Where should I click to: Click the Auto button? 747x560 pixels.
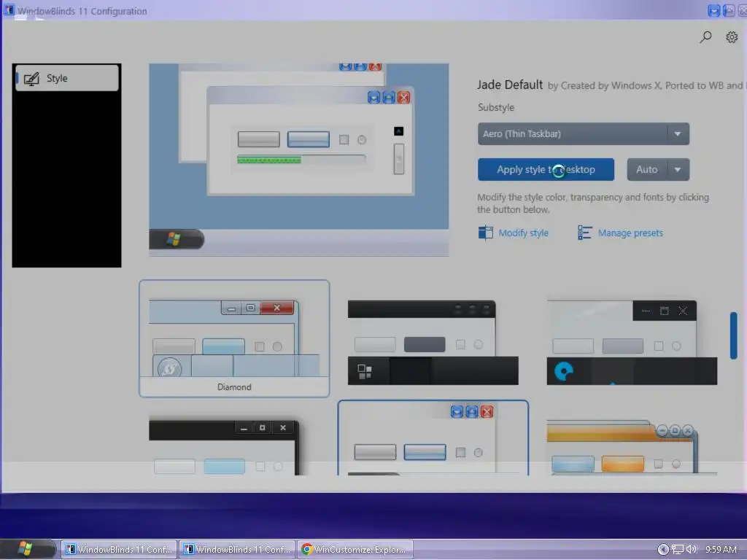(646, 169)
